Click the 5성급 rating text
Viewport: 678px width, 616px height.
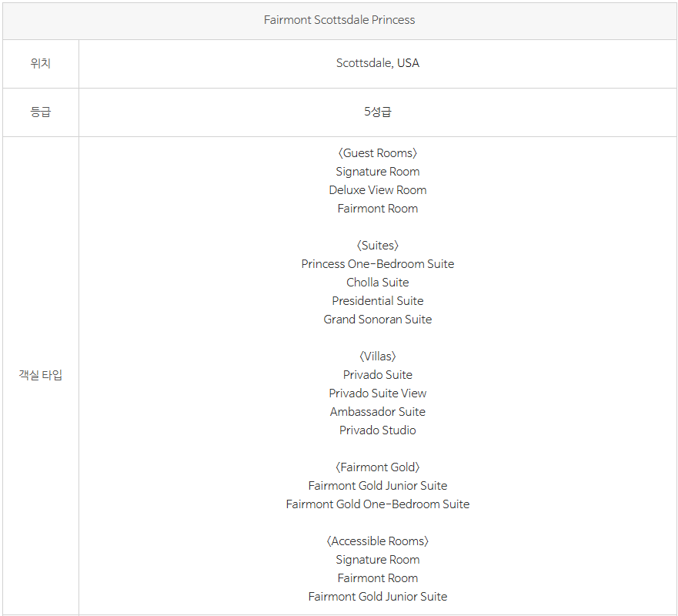(x=378, y=112)
